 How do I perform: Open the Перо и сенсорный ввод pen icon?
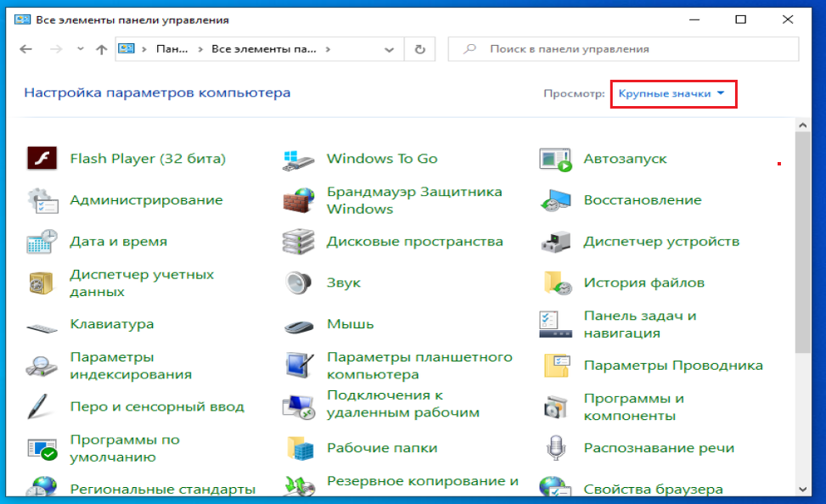point(38,406)
